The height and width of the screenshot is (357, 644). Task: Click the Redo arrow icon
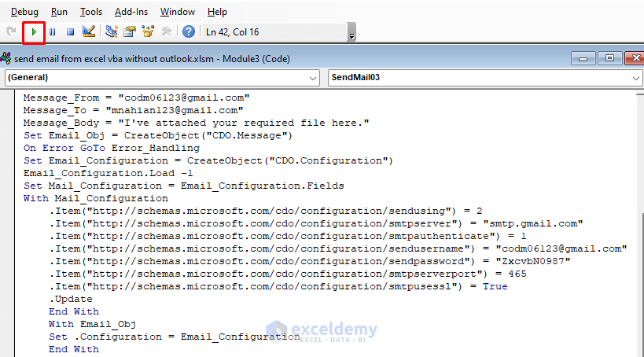click(11, 32)
